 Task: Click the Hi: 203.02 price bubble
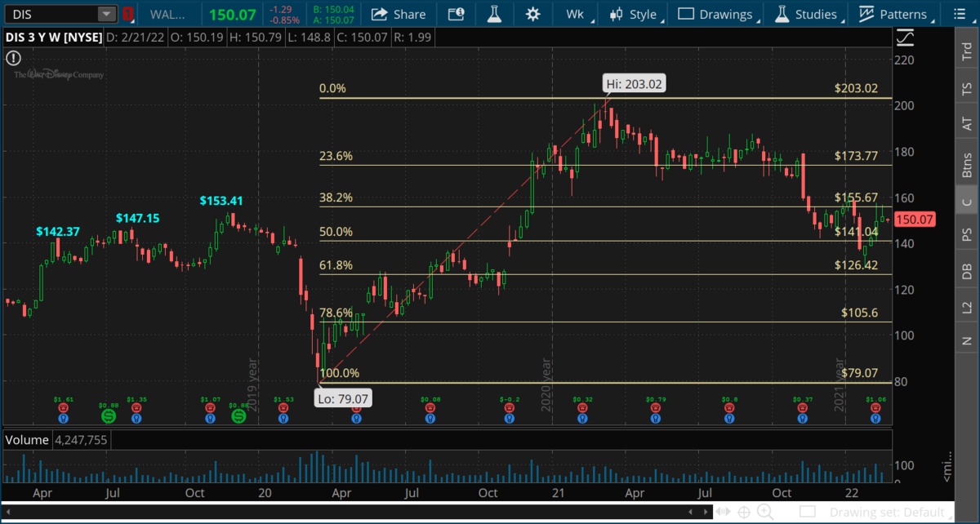pyautogui.click(x=635, y=83)
